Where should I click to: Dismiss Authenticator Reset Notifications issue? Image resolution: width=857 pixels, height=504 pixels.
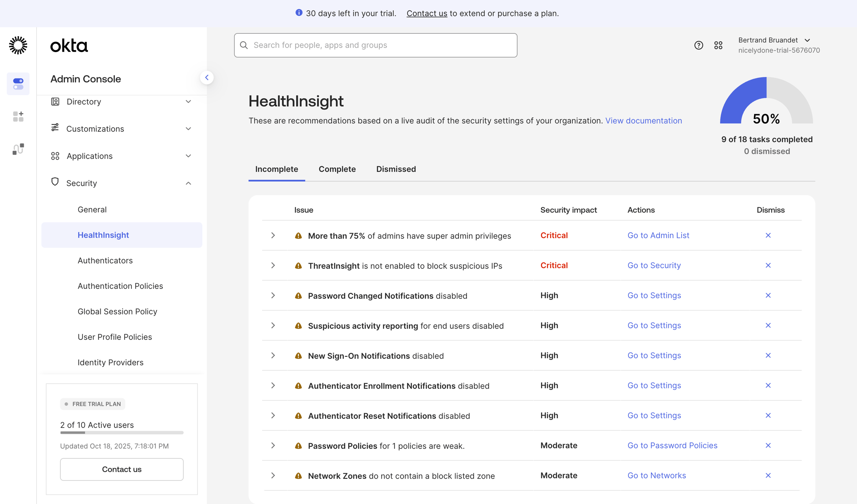(768, 415)
